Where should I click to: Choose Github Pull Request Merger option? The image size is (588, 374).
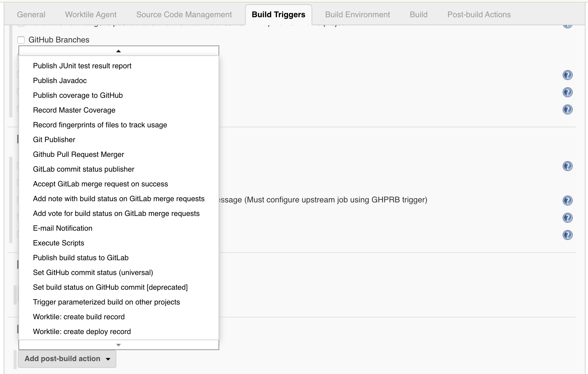click(79, 154)
